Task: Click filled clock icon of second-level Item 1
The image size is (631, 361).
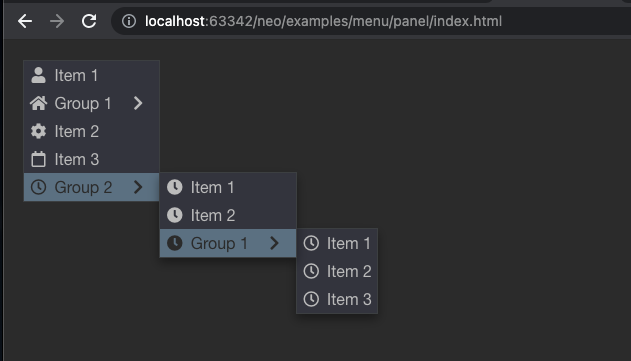Action: point(175,187)
